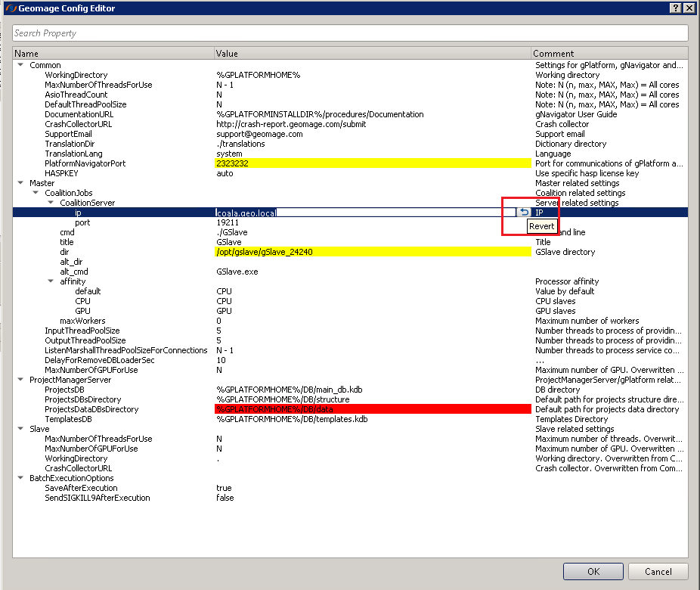
Task: Click the Search Property field
Action: pos(350,33)
